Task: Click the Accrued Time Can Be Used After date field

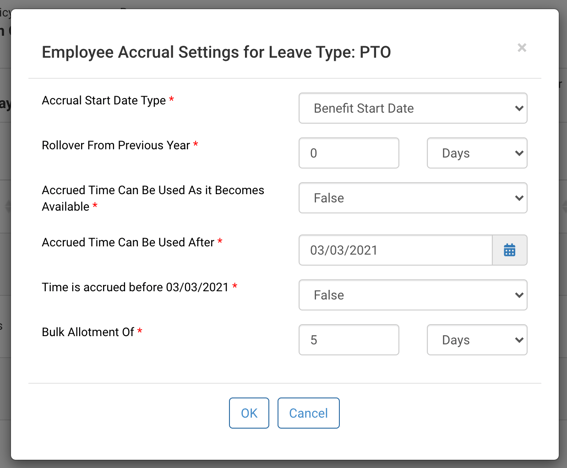Action: pyautogui.click(x=396, y=250)
